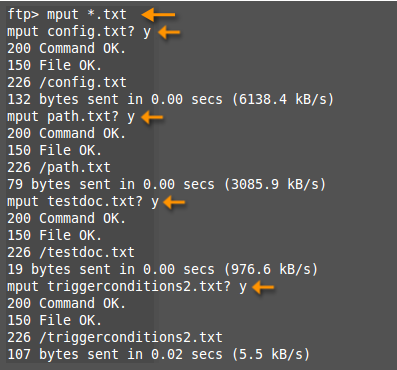Click the first '200 Command OK.' line
397x370 pixels.
[x=67, y=49]
